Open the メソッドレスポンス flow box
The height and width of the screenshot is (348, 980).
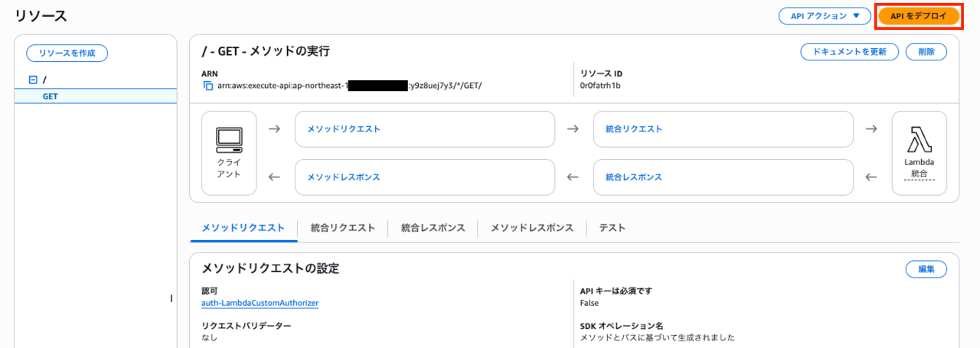click(424, 177)
